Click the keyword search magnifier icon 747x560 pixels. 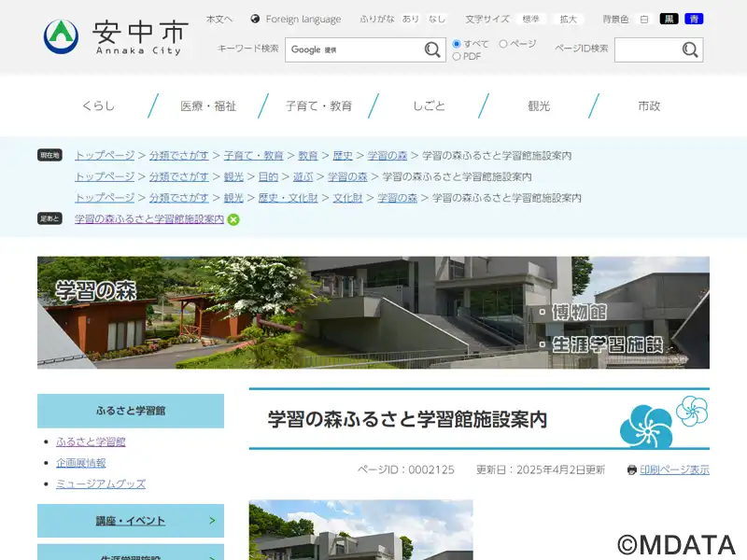(x=432, y=49)
